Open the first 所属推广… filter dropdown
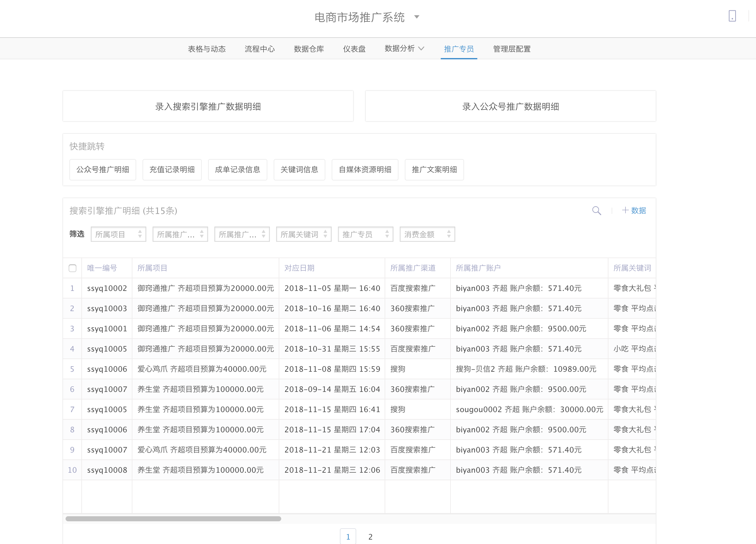Viewport: 756px width, 544px height. (180, 234)
